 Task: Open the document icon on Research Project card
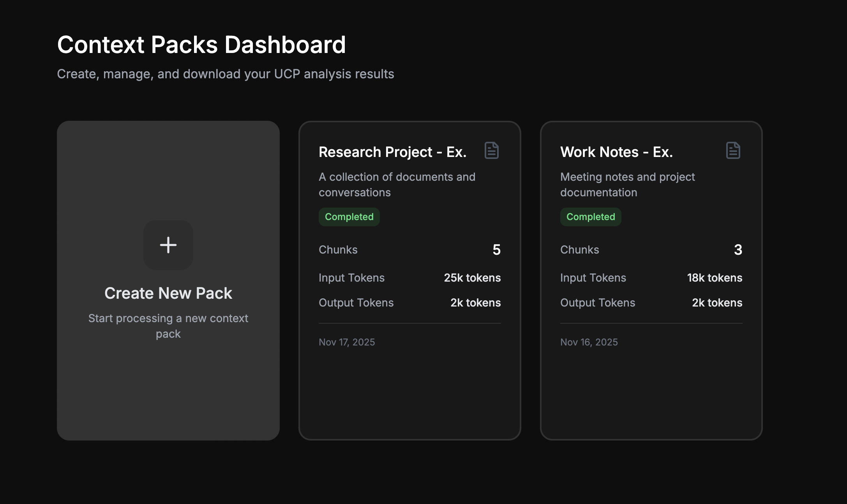tap(491, 151)
